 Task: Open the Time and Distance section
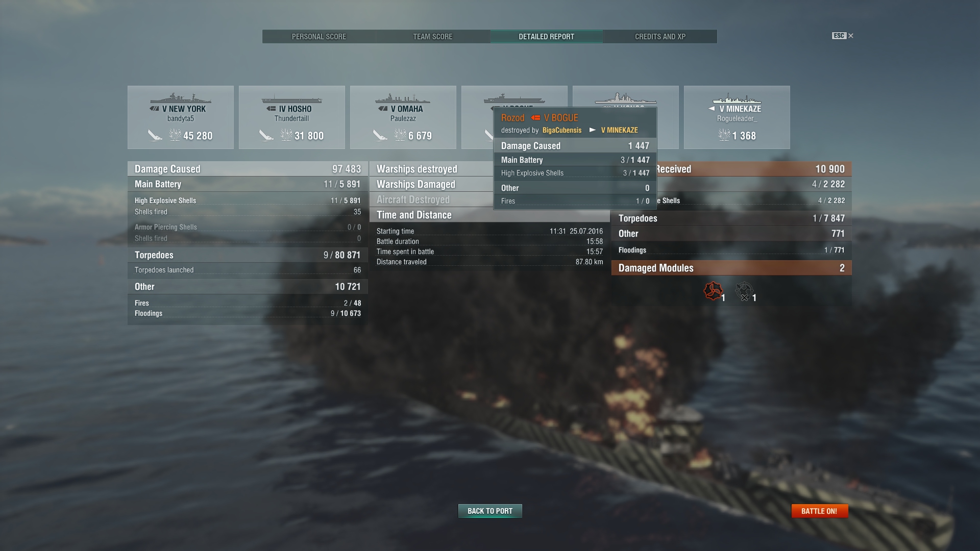[489, 215]
